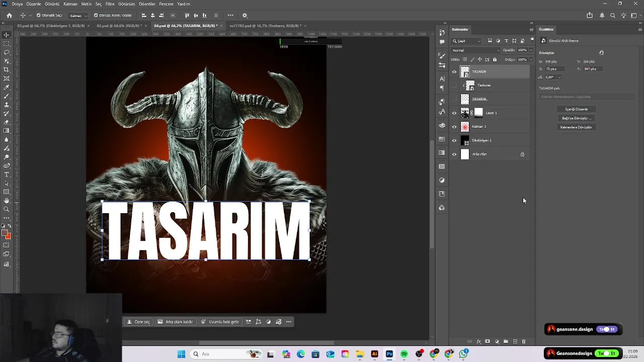Click Bağlı'ya Dönüştür button

click(576, 118)
